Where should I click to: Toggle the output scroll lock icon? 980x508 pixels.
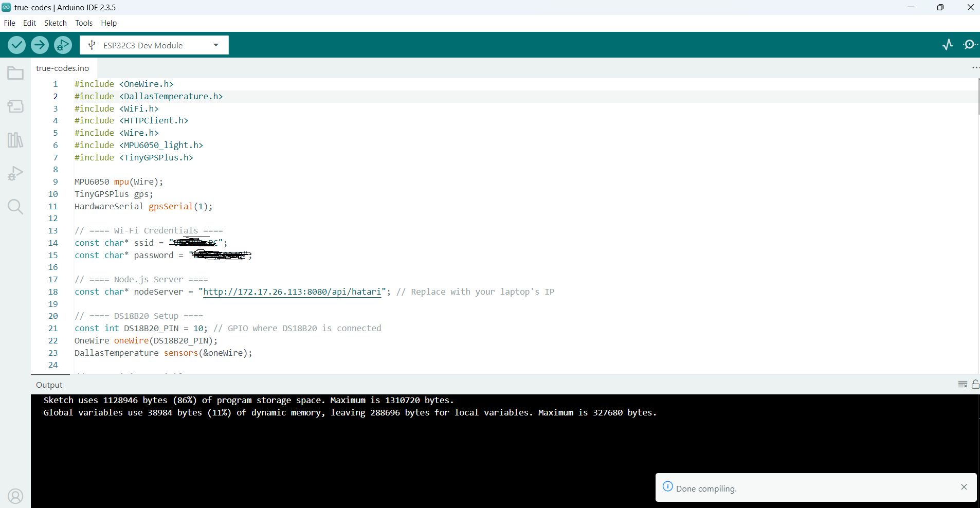pyautogui.click(x=975, y=385)
